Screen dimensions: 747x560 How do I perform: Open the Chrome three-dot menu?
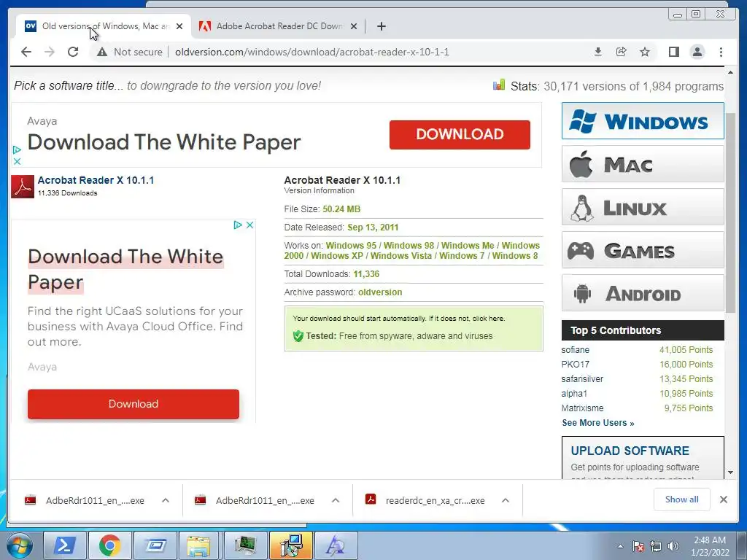[721, 52]
